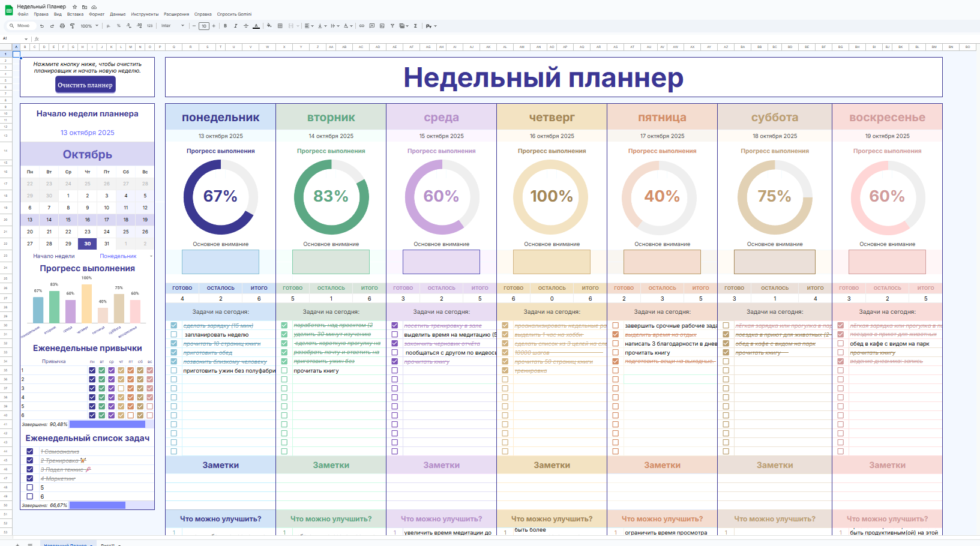
Task: Open the horizontal align dropdown
Action: click(x=308, y=26)
